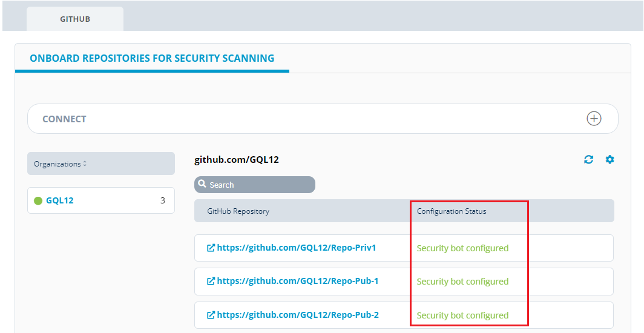Click the magnifier icon in Search box
Viewport: 644px width, 333px height.
tap(202, 184)
